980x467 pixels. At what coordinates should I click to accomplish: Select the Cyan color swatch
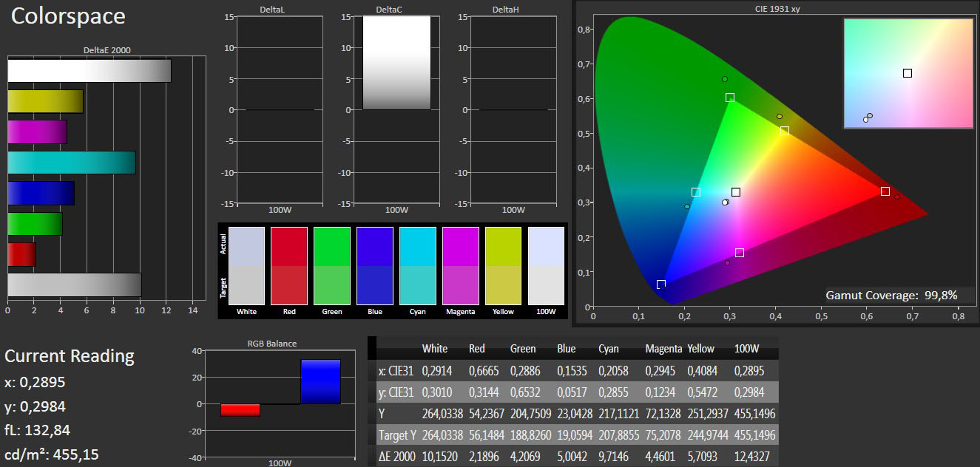[418, 266]
